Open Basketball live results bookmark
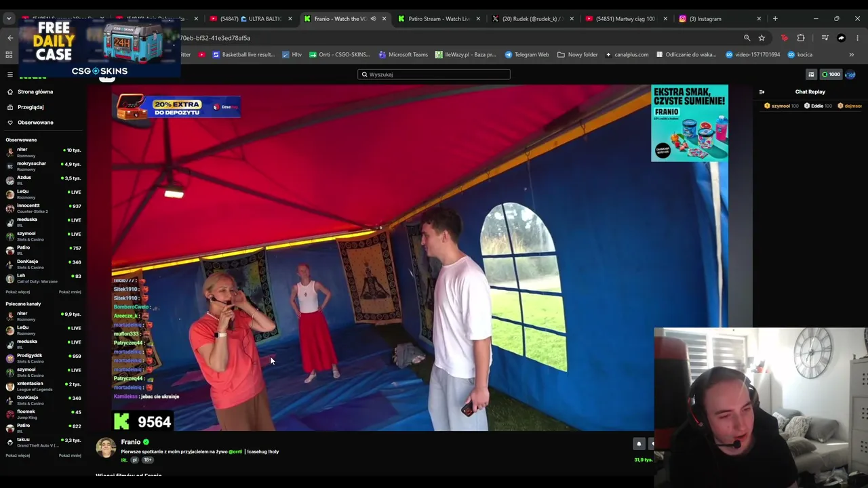The width and height of the screenshot is (868, 488). (x=243, y=55)
